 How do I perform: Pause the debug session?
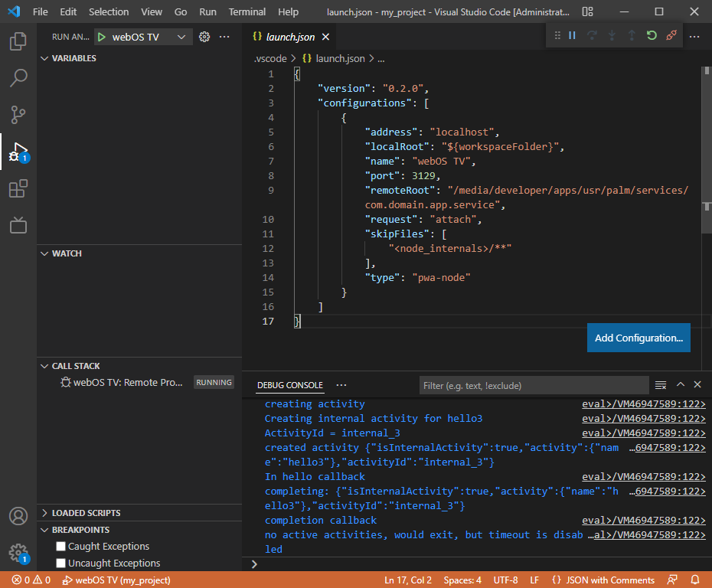pos(572,35)
